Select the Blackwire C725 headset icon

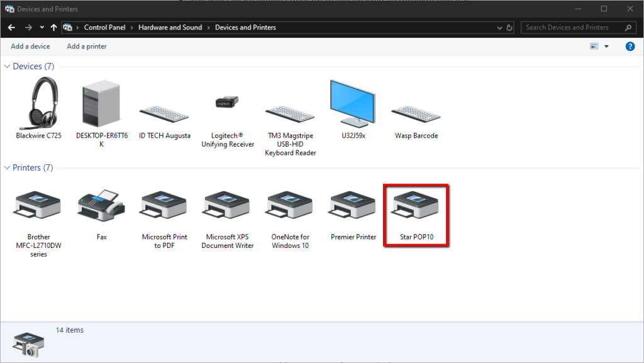coord(39,103)
